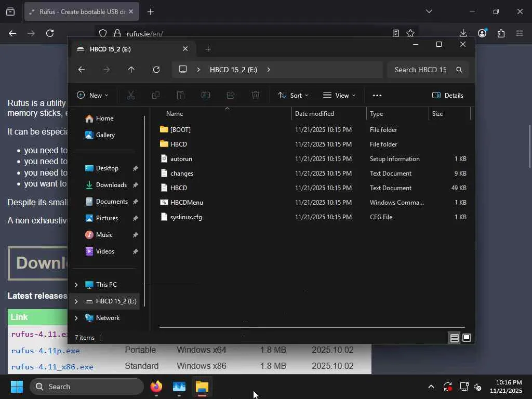
Task: Click the Windows taskbar Search box
Action: coord(87,387)
